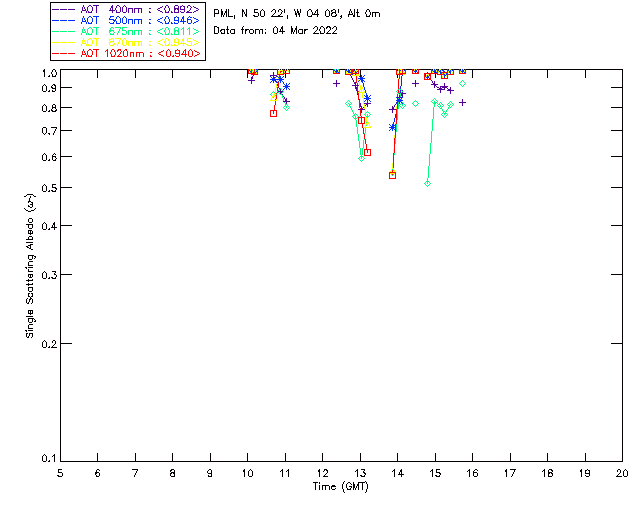Click the Single Scattering Albedo y-axis label
The image size is (640, 512).
pos(31,266)
